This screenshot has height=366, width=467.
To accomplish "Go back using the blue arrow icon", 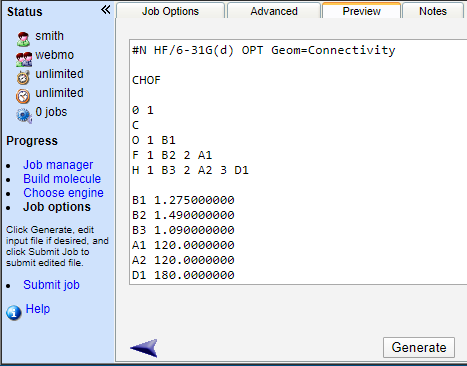I will coord(144,348).
